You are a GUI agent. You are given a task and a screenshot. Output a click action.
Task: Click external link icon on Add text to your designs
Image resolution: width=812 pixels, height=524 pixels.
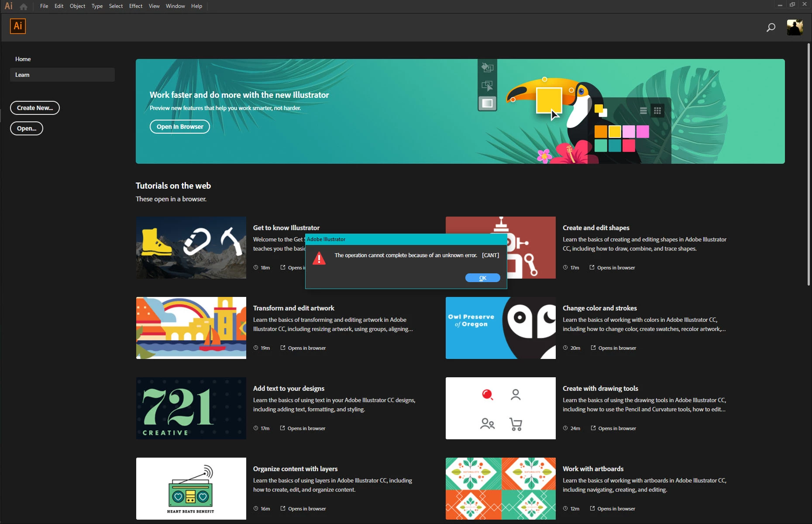point(282,428)
